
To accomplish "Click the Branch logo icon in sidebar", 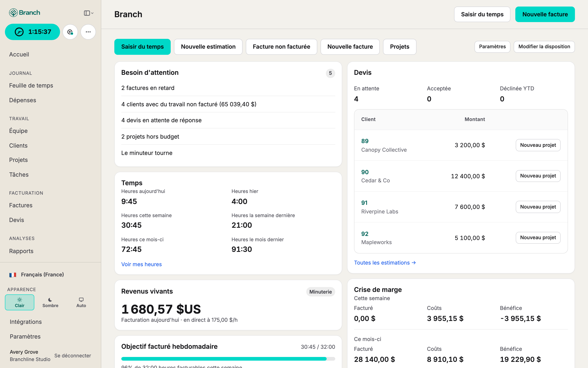I will tap(13, 13).
